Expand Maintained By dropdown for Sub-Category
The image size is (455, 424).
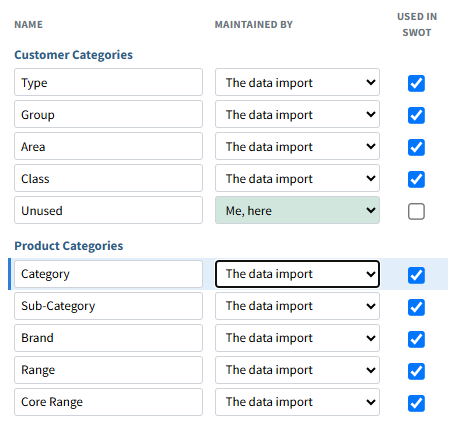[297, 306]
